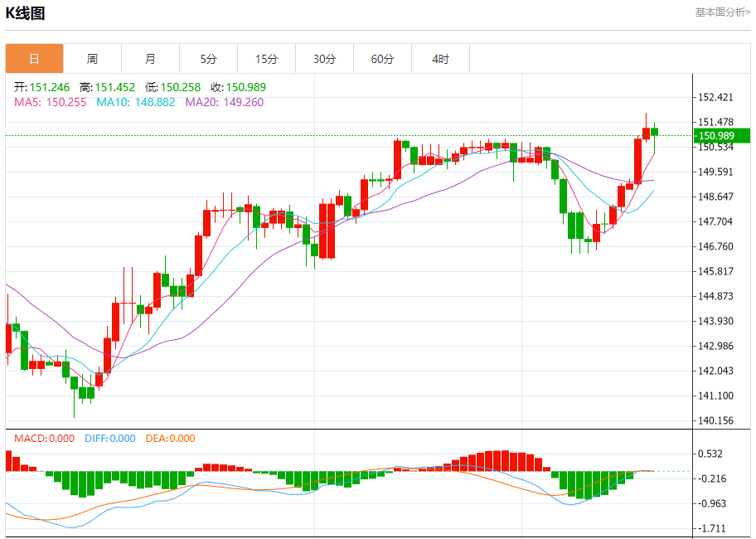This screenshot has width=756, height=539.
Task: Click the 142.986 price axis label
Action: coord(715,346)
